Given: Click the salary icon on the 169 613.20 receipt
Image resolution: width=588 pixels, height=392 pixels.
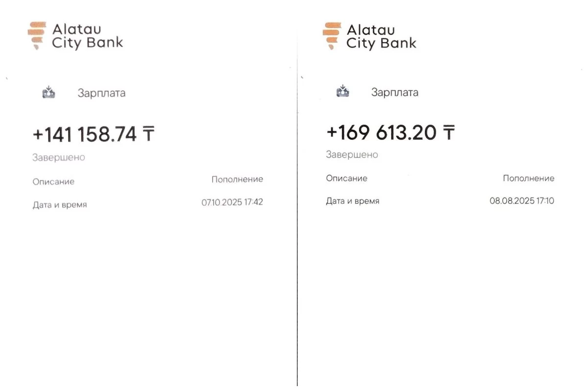Looking at the screenshot, I should (x=343, y=91).
